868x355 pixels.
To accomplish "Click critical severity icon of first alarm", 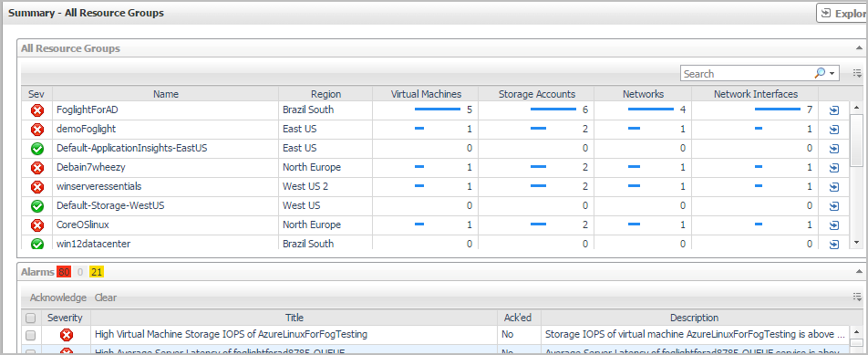I will [67, 335].
